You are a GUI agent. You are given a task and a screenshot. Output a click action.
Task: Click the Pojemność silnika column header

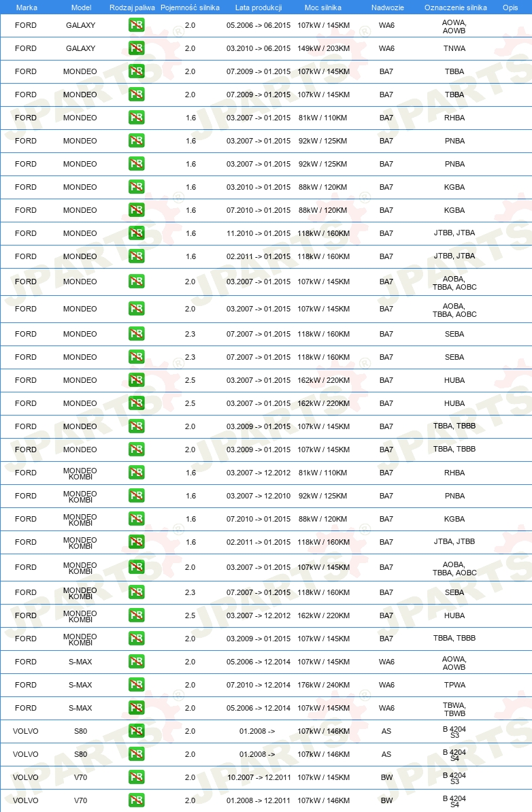(x=190, y=7)
